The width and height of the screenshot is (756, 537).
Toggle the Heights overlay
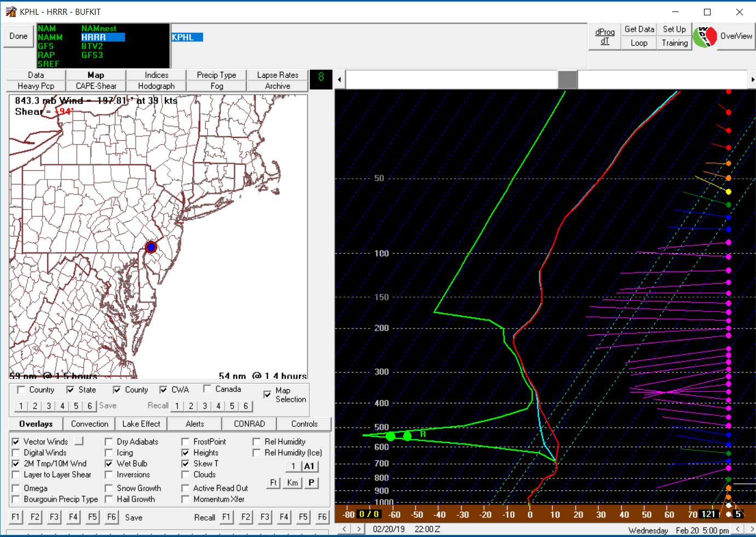[x=185, y=453]
